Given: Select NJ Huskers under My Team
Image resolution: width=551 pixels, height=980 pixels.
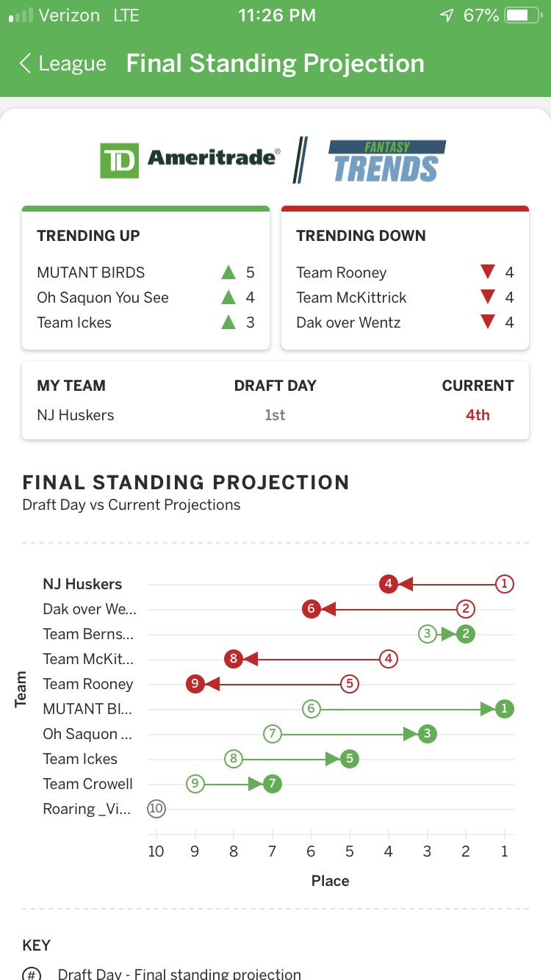Looking at the screenshot, I should coord(76,415).
